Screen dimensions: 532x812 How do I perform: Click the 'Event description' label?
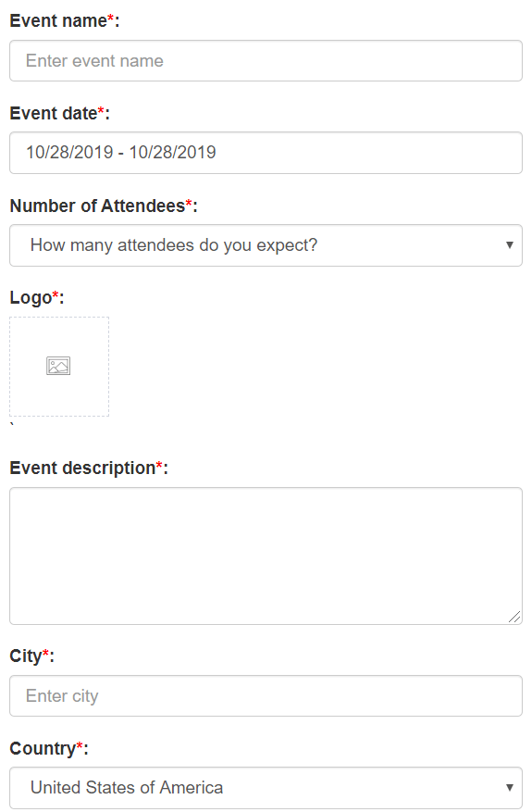click(x=82, y=468)
